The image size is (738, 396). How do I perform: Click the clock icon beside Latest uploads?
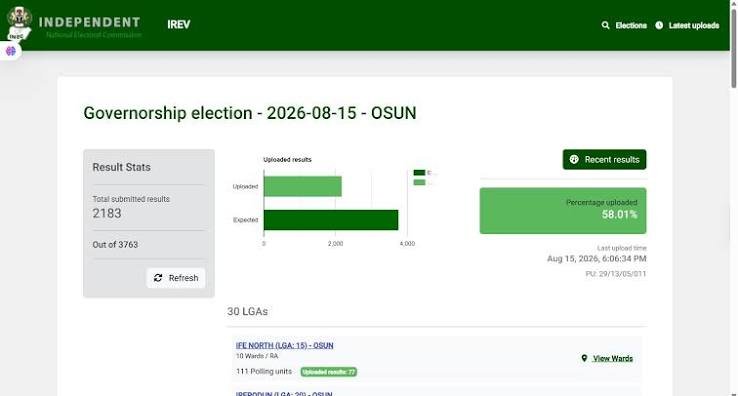[659, 25]
